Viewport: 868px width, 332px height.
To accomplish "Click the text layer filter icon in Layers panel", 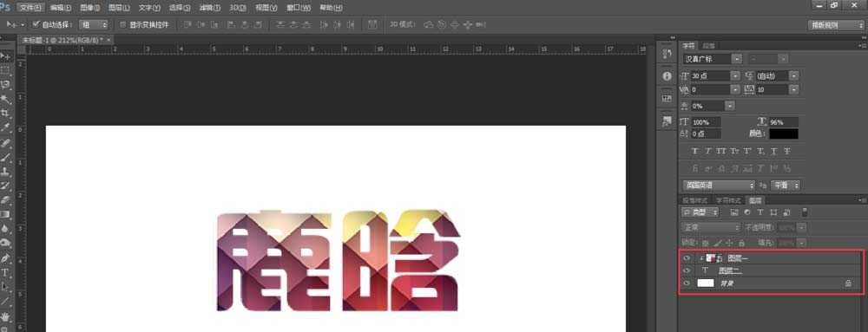I will click(x=760, y=212).
